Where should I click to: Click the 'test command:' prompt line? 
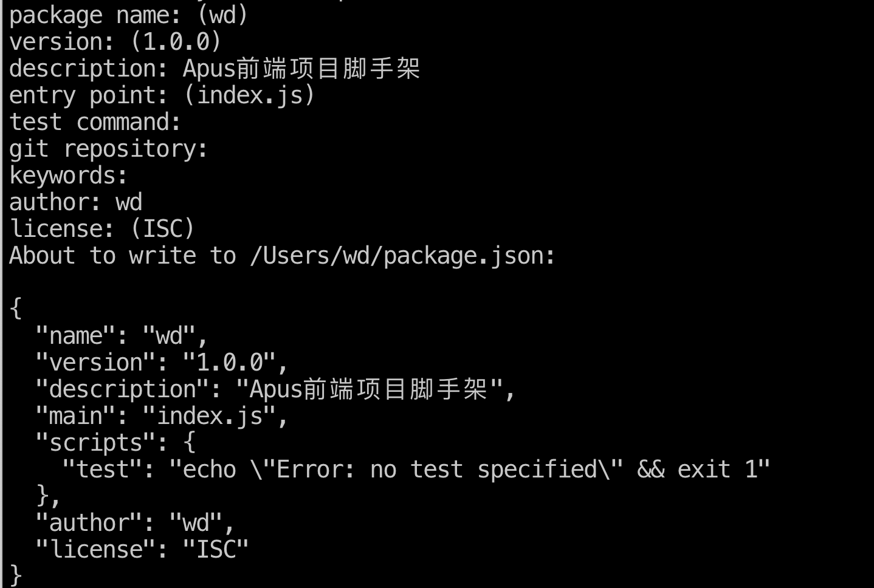[95, 122]
